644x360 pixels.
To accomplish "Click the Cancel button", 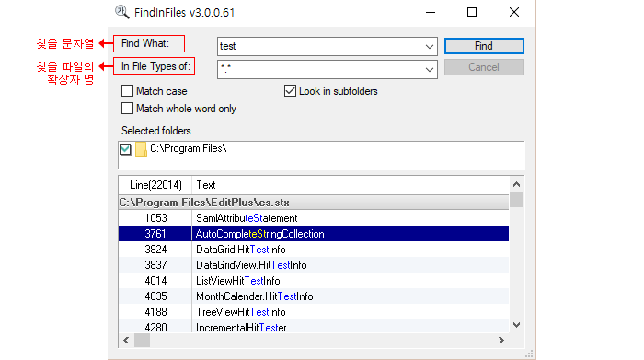I will tap(484, 67).
